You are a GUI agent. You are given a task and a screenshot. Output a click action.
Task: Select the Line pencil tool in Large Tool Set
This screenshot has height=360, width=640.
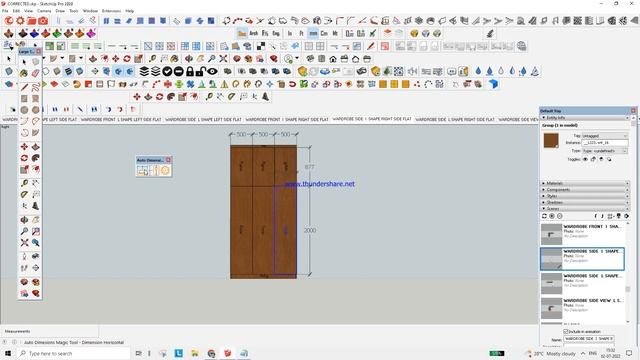tap(24, 87)
